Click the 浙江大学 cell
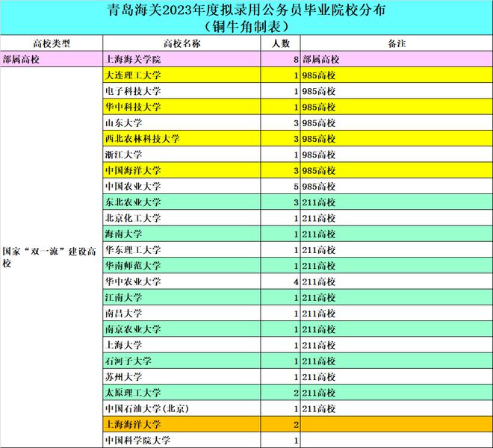 pos(182,155)
